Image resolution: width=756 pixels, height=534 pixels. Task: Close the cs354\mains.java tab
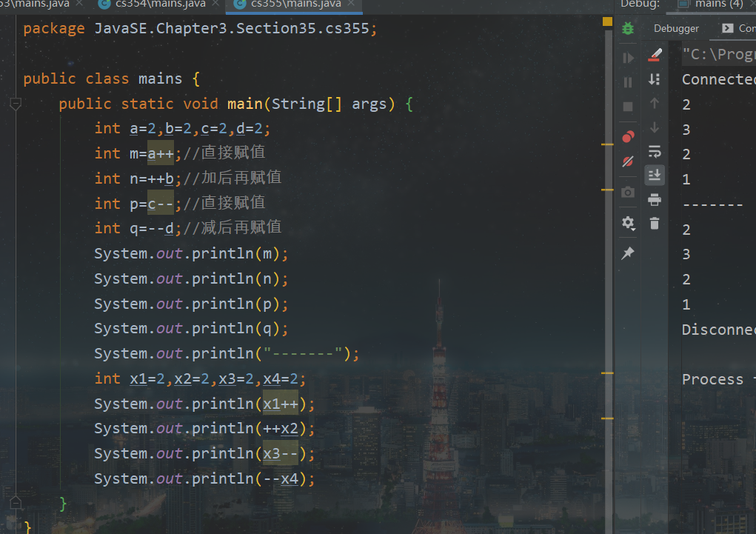215,4
